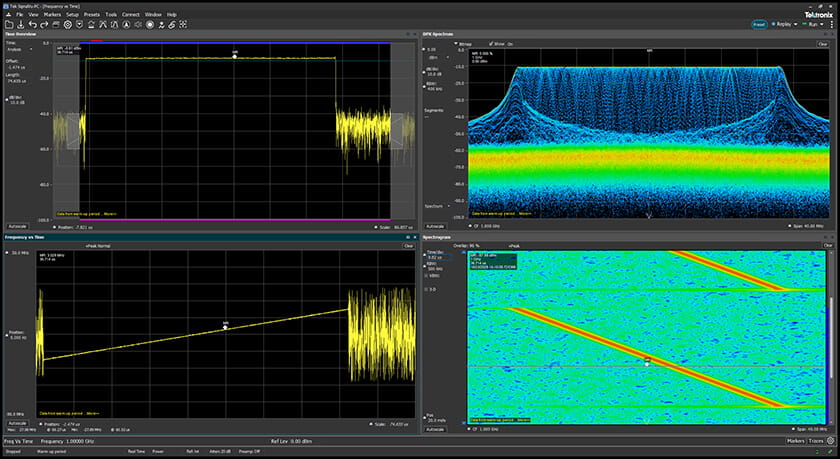Click the MR marker on frequency trace

(x=226, y=327)
